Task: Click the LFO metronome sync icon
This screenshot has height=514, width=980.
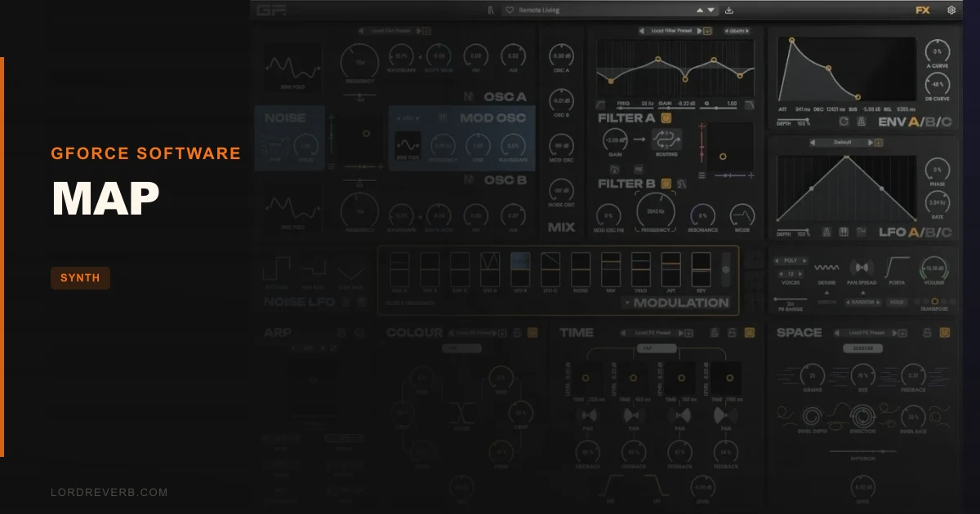Action: coord(826,232)
